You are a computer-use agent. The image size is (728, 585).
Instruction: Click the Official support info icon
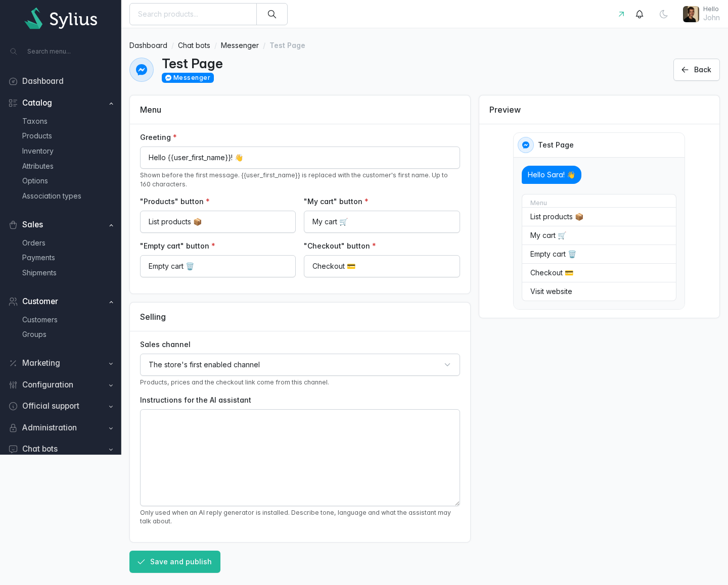(13, 406)
